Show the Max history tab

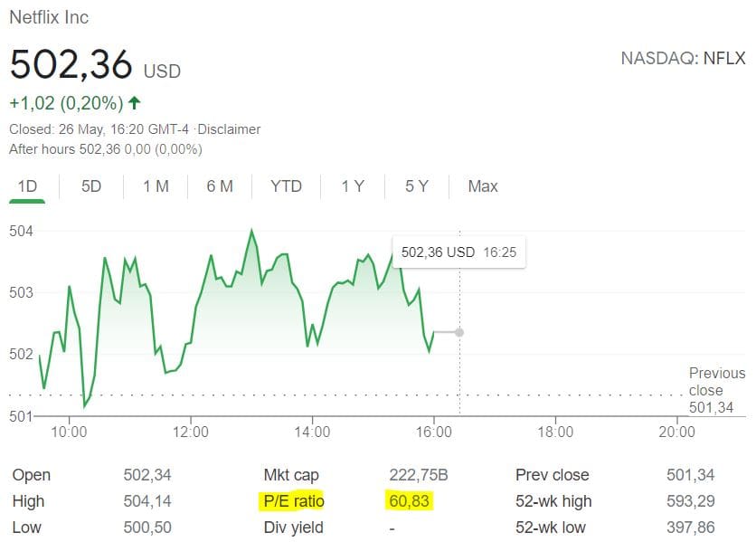[483, 186]
